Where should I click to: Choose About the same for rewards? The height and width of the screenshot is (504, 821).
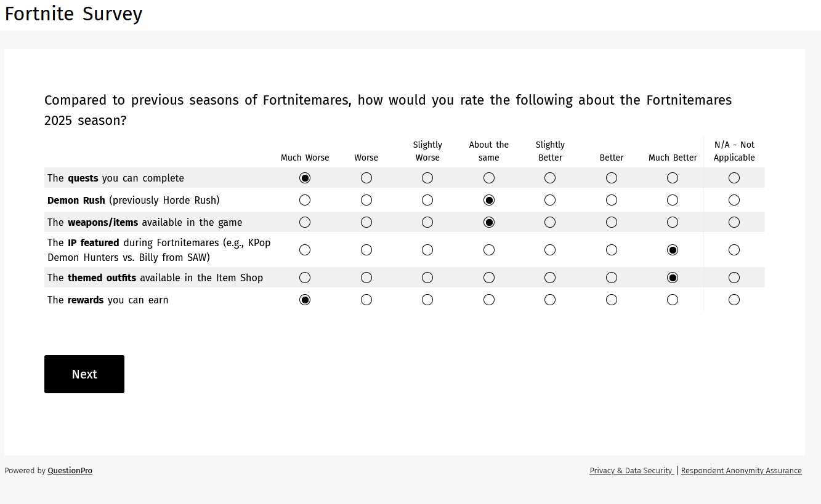(x=489, y=300)
